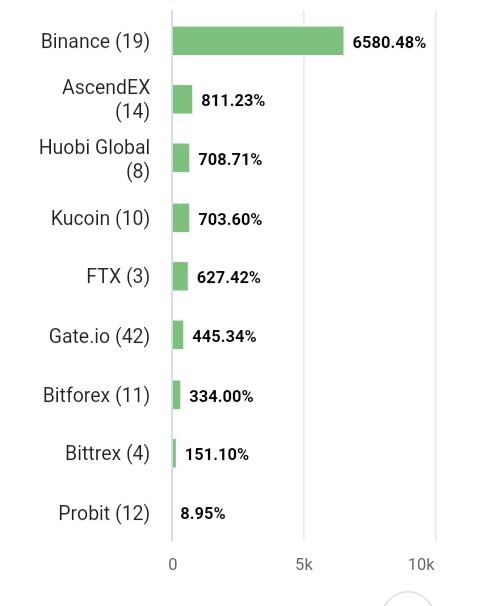
Task: Click the Binance (19) axis label
Action: 95,41
